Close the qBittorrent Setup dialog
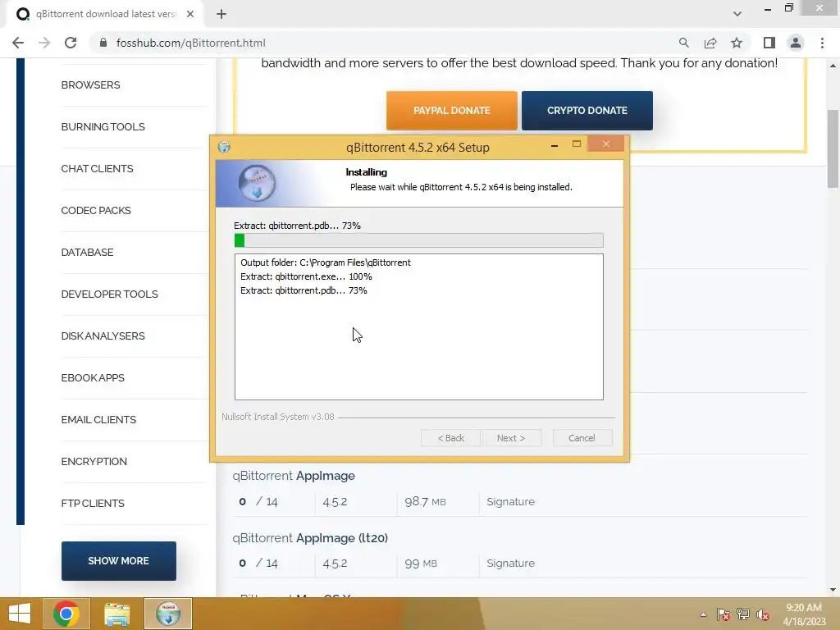 606,144
